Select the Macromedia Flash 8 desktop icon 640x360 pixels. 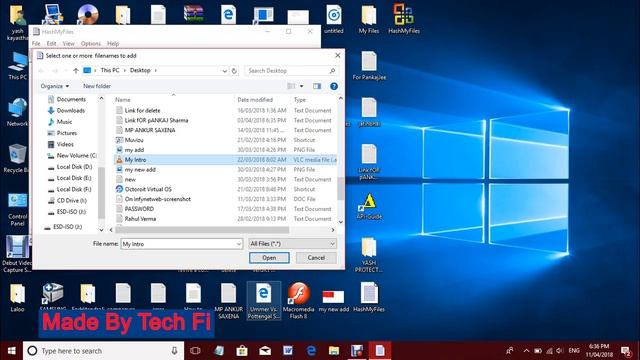coord(298,300)
